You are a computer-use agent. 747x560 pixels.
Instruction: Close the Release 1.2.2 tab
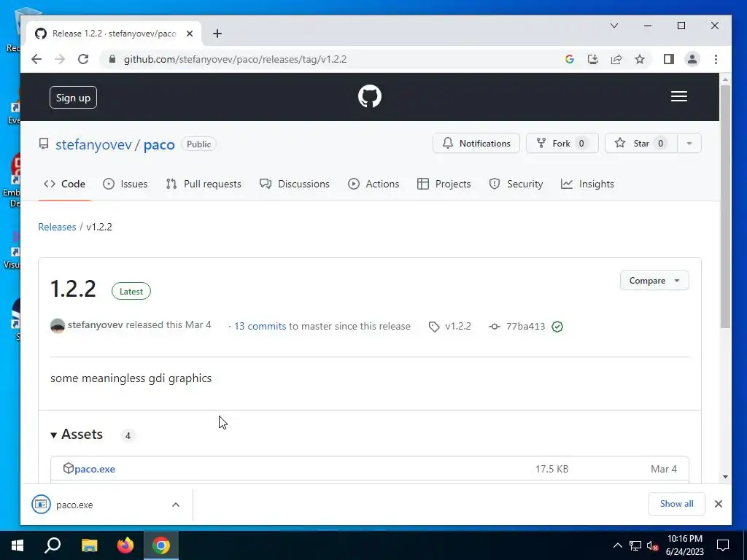coord(190,34)
